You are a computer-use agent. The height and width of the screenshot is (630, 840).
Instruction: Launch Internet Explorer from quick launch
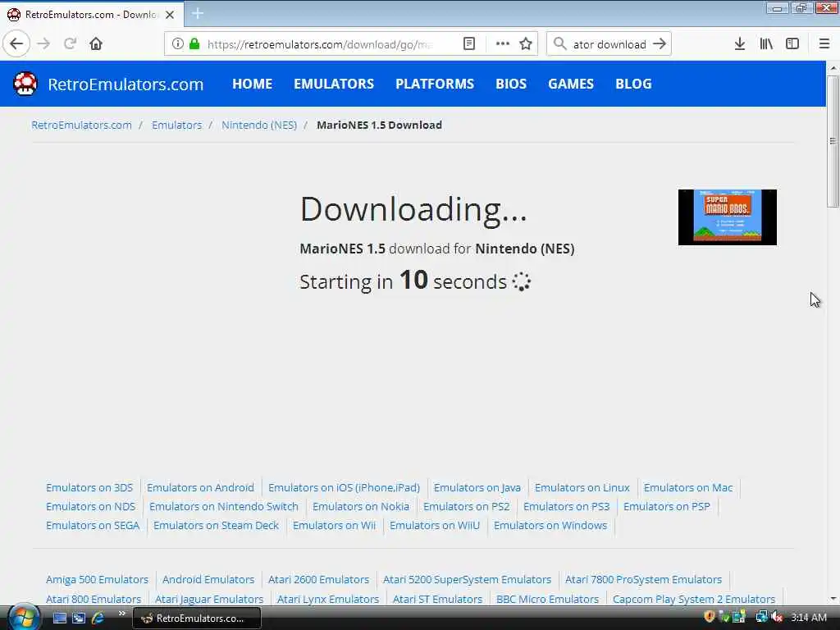point(98,618)
